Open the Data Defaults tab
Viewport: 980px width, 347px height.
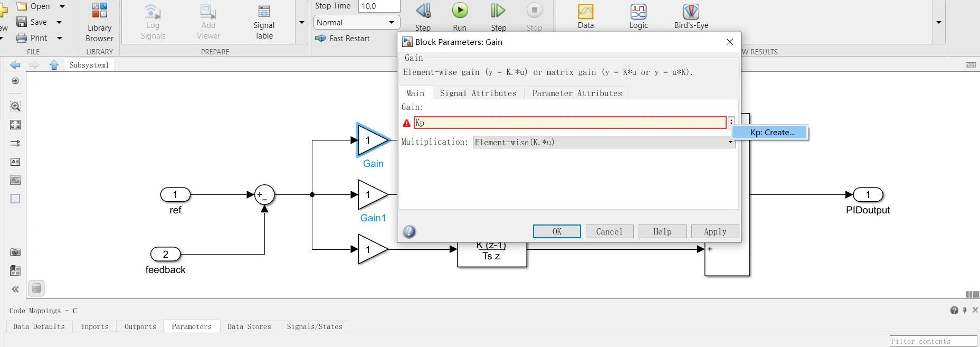(39, 326)
